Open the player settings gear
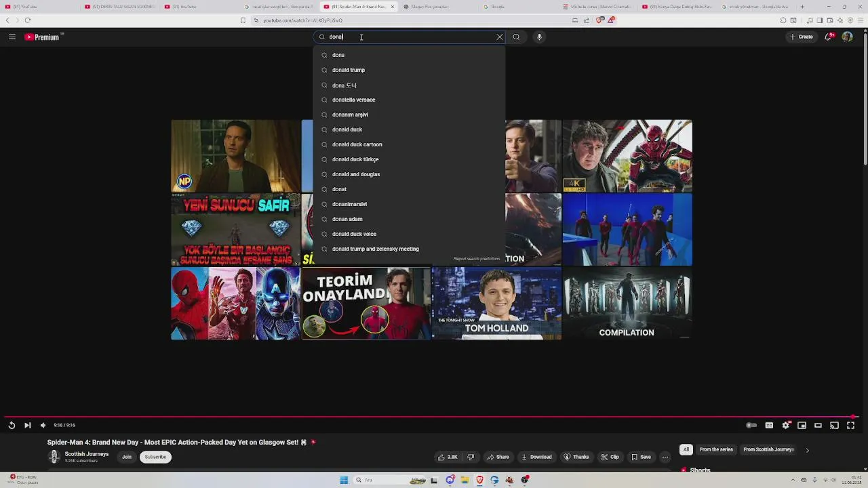Screen dimensions: 868x488 (x=785, y=425)
